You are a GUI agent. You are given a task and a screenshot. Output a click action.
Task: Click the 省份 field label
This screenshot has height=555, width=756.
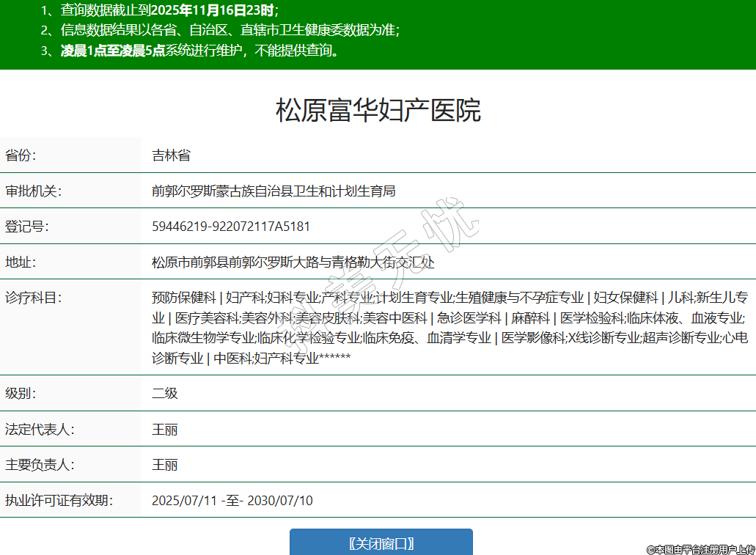(21, 155)
